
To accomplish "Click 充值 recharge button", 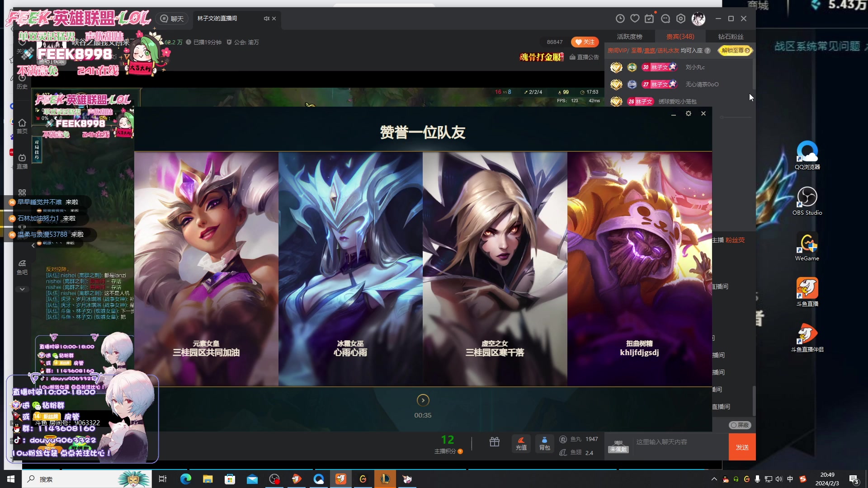I will [x=521, y=444].
